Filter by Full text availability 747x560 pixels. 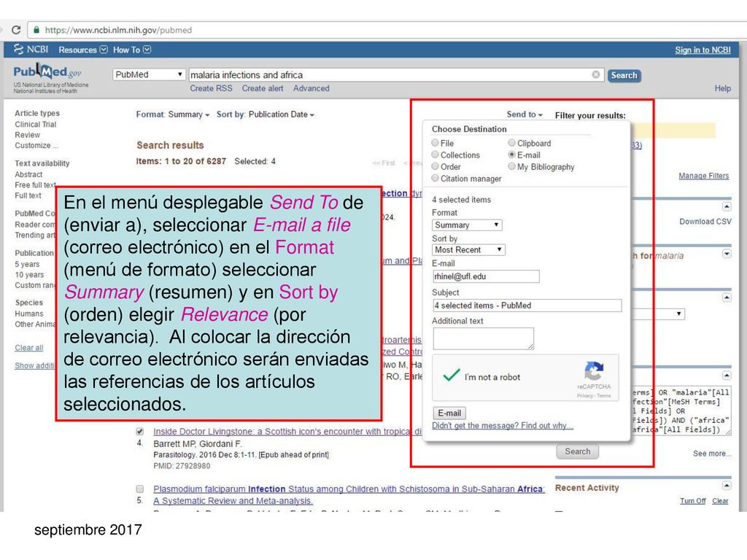click(x=28, y=195)
